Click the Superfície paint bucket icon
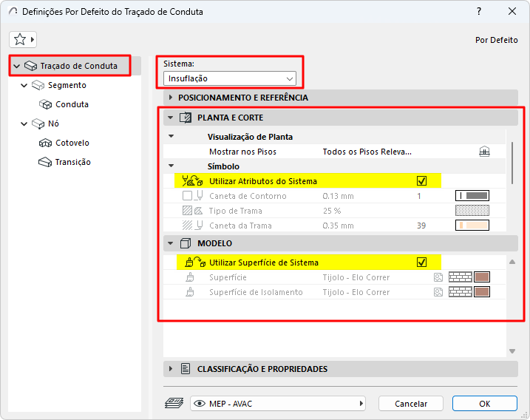 click(190, 277)
